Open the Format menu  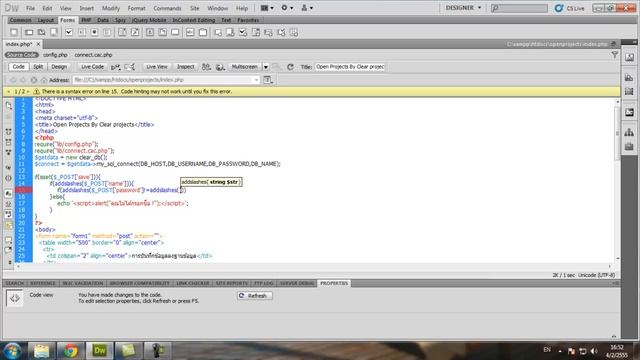point(136,8)
